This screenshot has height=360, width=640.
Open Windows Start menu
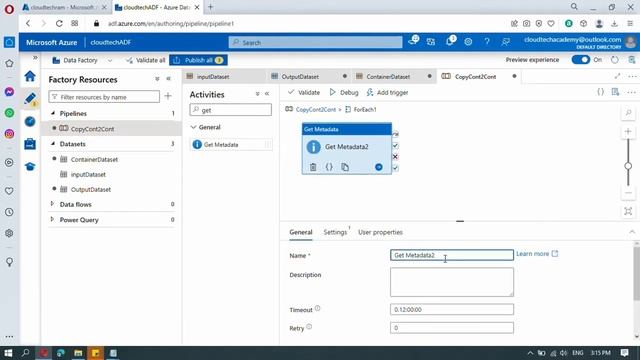(x=8, y=353)
